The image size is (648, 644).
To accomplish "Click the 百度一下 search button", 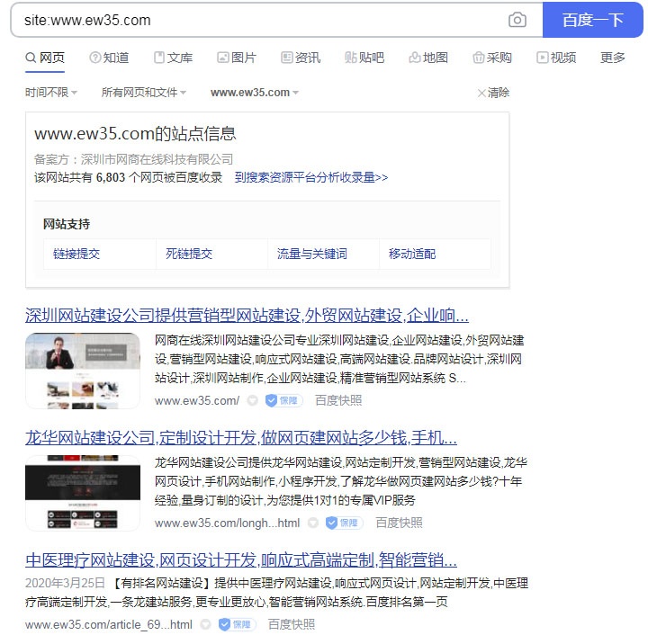I will coord(592,20).
